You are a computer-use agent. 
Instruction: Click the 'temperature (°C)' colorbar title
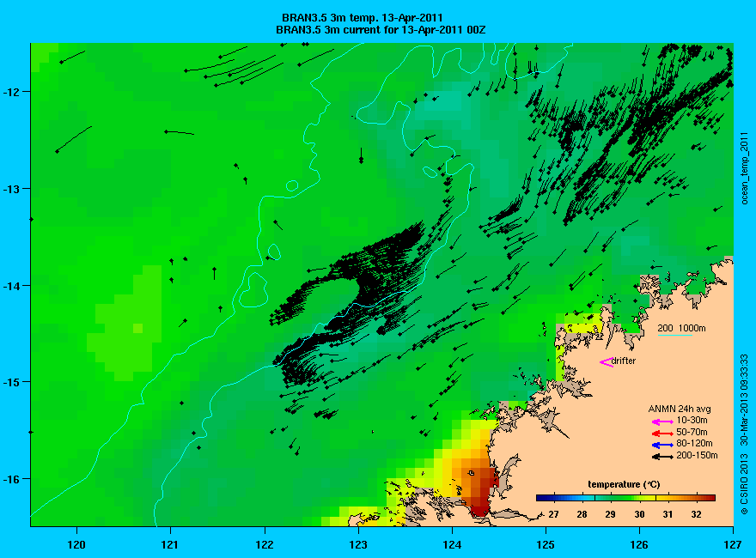(x=624, y=484)
